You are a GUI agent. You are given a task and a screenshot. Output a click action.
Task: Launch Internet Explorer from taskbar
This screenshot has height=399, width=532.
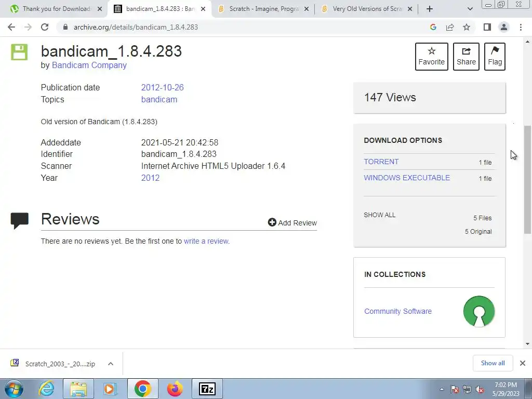click(x=46, y=389)
